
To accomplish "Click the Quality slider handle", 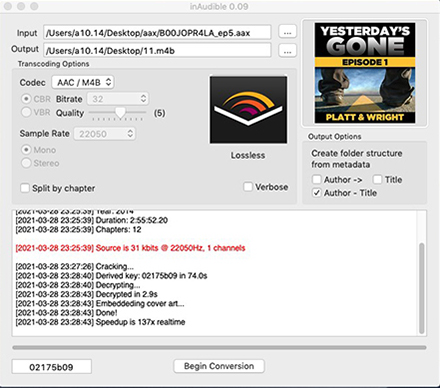I will (x=120, y=112).
